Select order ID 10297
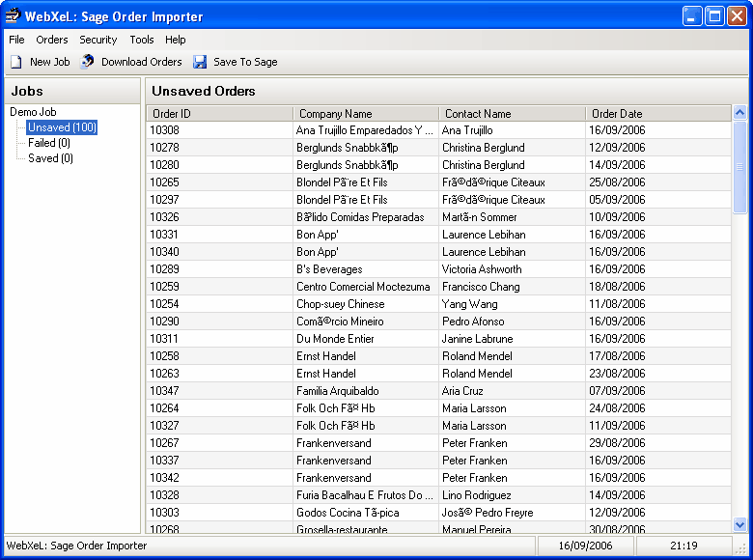Screen dimensions: 753x560 pyautogui.click(x=164, y=199)
